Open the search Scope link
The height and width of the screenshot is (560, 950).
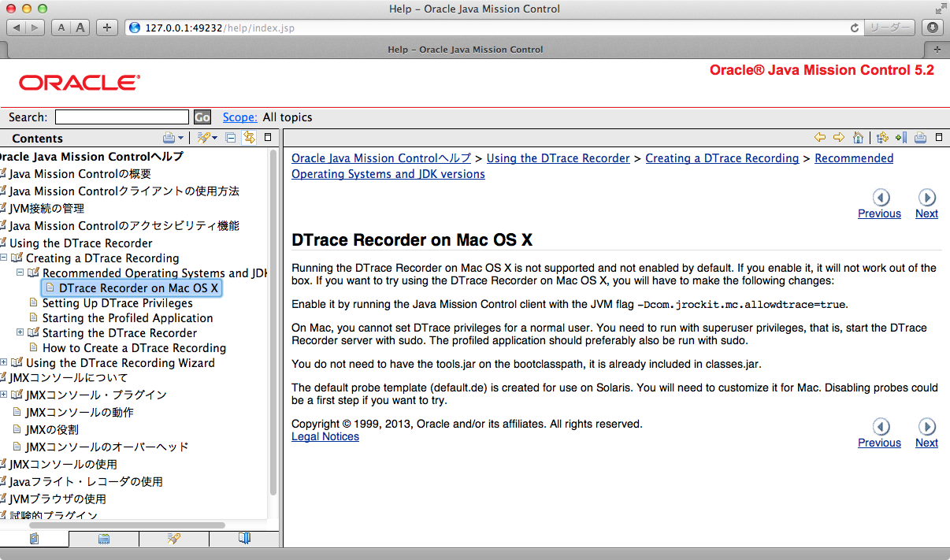239,117
